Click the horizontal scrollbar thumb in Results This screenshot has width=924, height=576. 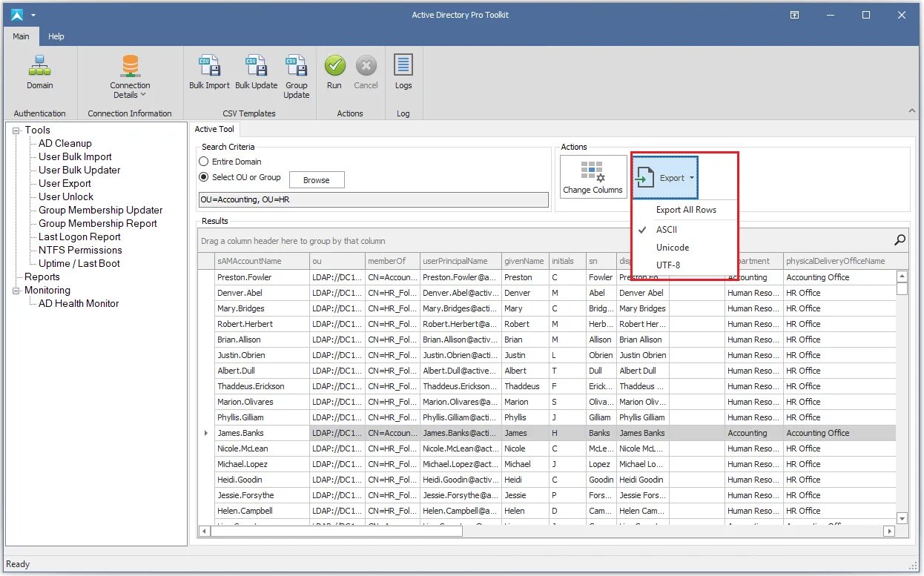[x=337, y=531]
